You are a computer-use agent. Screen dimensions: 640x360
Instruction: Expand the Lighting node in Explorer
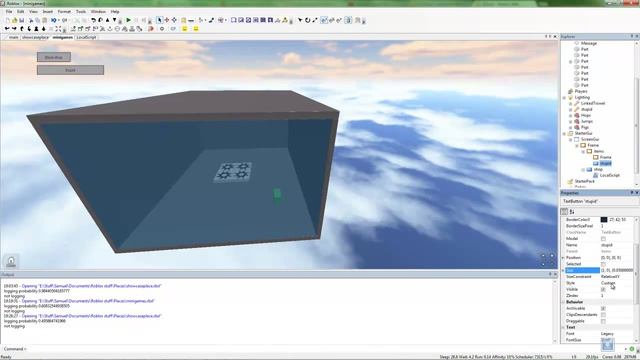click(x=565, y=98)
